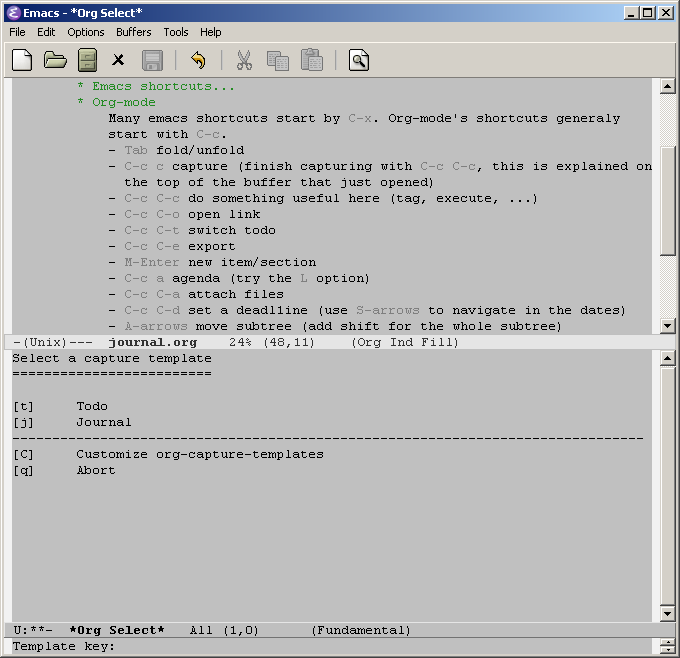680x658 pixels.
Task: Expand the Emacs shortcuts heading
Action: [x=163, y=86]
